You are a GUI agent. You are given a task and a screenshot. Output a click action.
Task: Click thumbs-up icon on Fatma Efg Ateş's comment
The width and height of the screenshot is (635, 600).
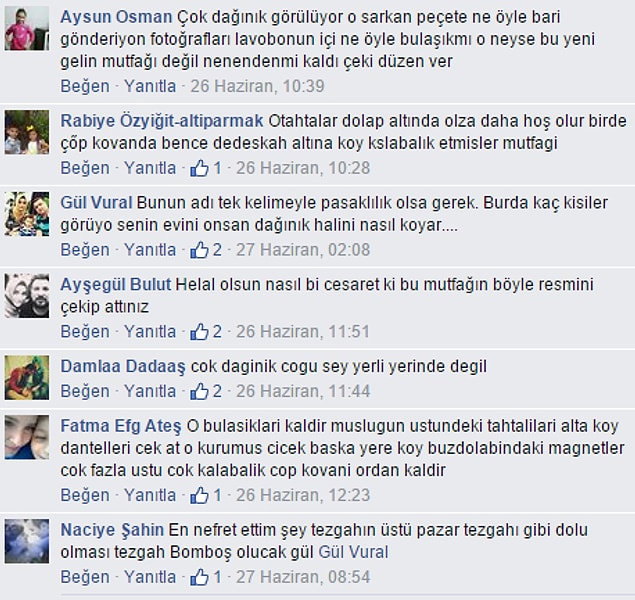click(199, 495)
